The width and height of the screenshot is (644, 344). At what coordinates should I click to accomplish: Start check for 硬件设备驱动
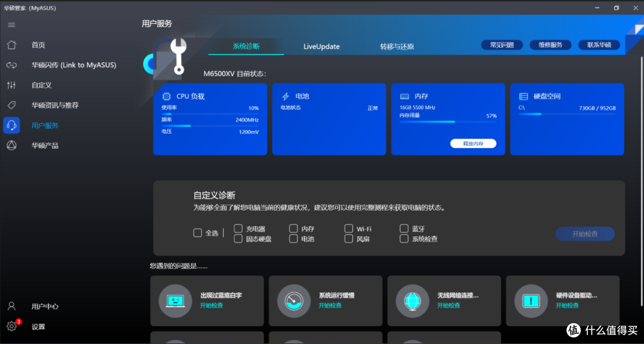pos(567,305)
